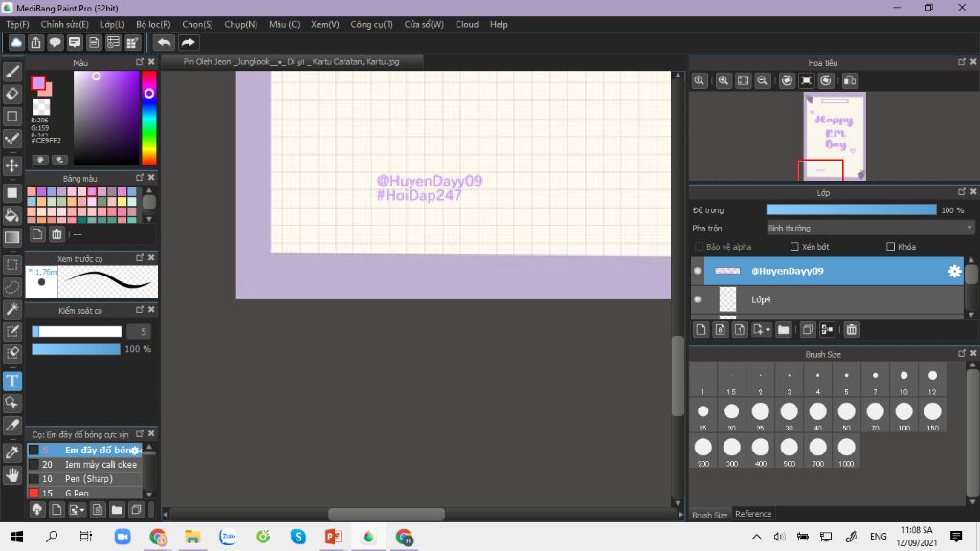The height and width of the screenshot is (551, 980).
Task: Show hidden system tray icons
Action: point(756,537)
